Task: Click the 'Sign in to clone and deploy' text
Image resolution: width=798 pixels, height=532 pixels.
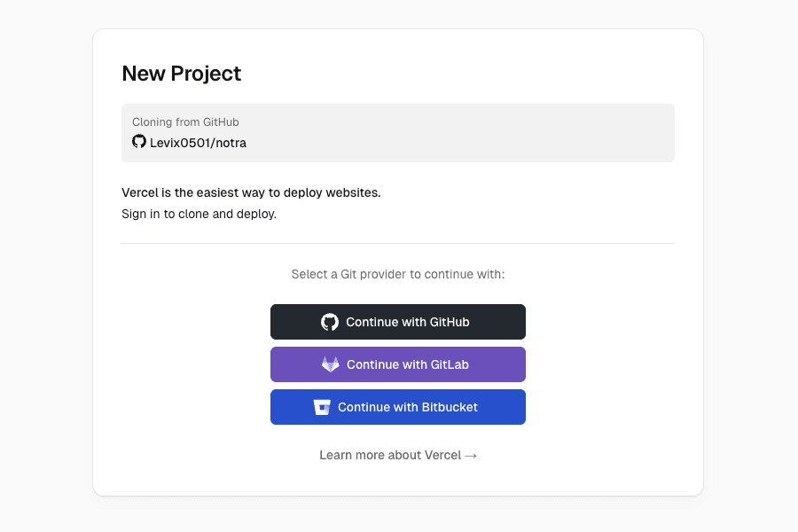Action: (199, 214)
